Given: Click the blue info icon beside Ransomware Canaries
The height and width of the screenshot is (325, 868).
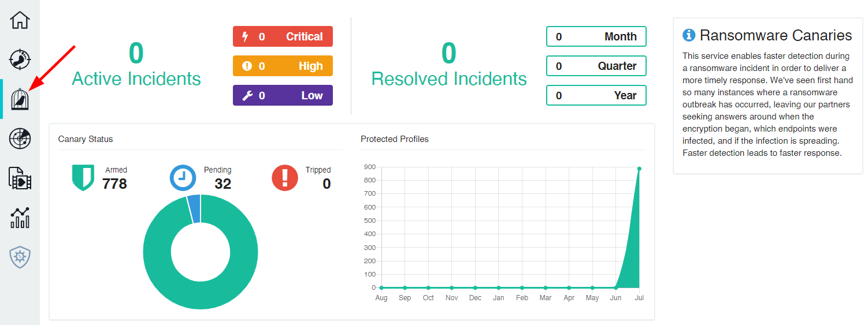Looking at the screenshot, I should click(x=689, y=35).
